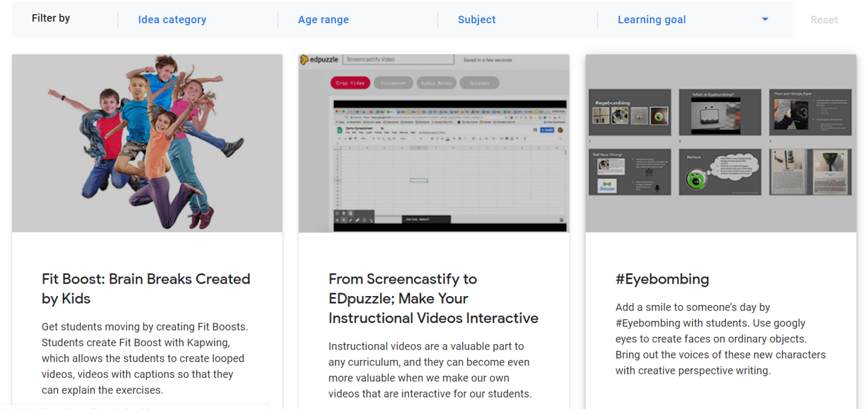Click the jumping kids thumbnail image
Image resolution: width=868 pixels, height=409 pixels.
pos(147,142)
